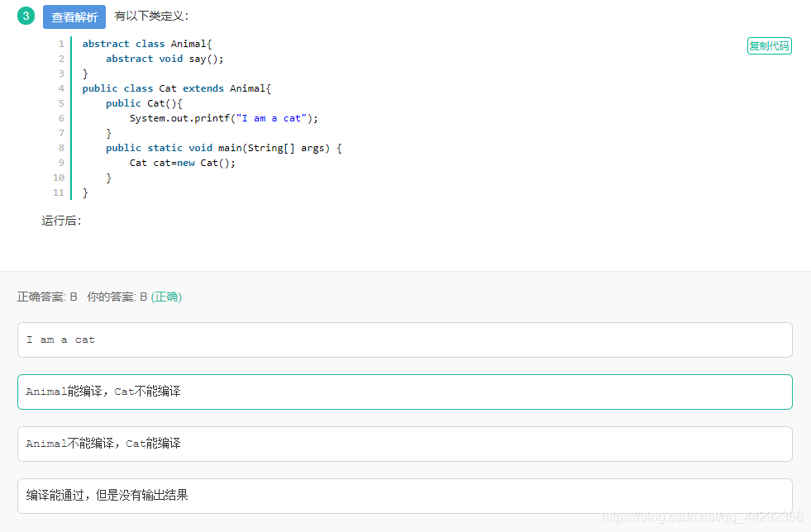Copy code with 复制代码 button
The image size is (811, 532).
coord(769,46)
